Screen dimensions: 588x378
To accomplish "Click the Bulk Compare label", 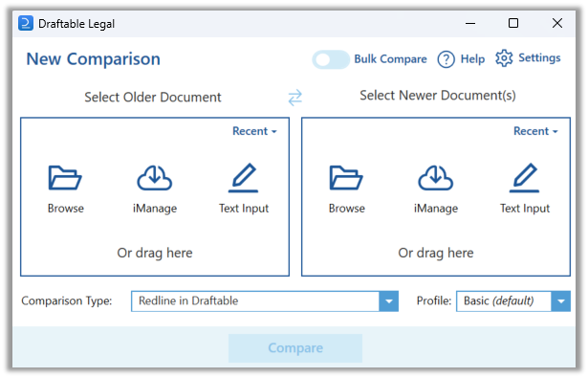I will coord(390,59).
